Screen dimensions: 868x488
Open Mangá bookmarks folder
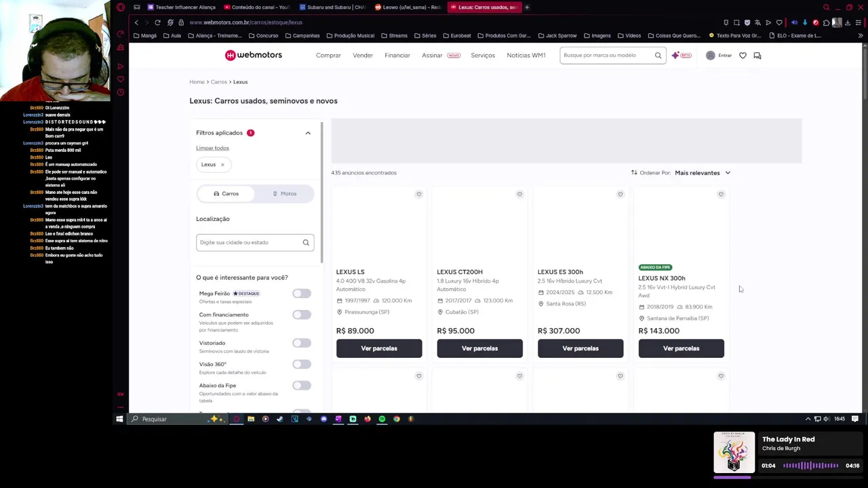[x=145, y=35]
